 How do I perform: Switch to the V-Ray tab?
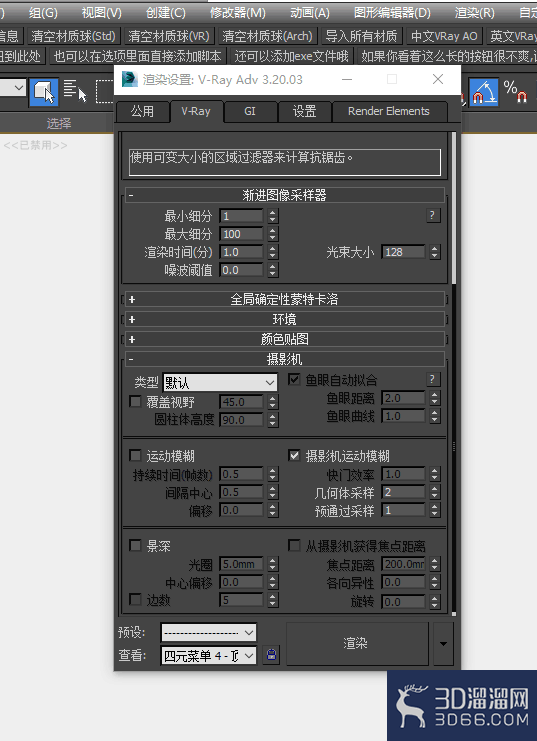[x=196, y=112]
